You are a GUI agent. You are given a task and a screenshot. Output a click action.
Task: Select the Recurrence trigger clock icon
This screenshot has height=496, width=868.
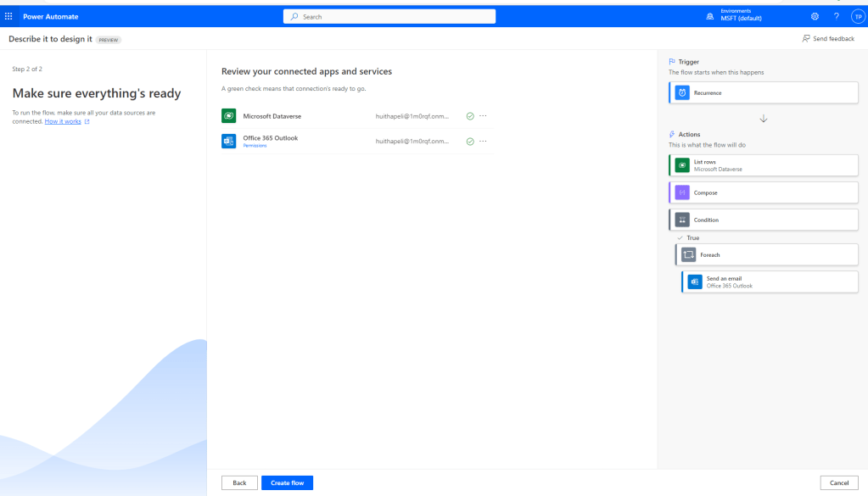(x=682, y=92)
